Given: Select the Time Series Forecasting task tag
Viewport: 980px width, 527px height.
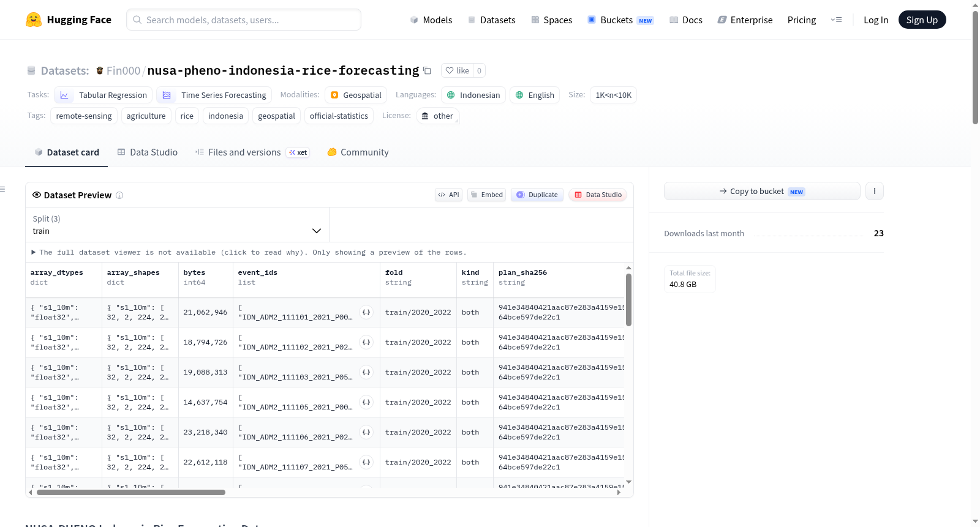Looking at the screenshot, I should [214, 95].
